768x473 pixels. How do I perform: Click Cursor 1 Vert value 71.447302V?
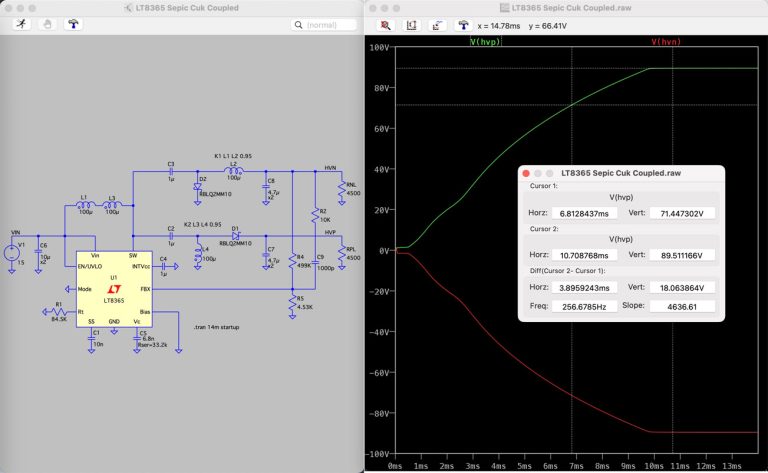click(x=682, y=213)
